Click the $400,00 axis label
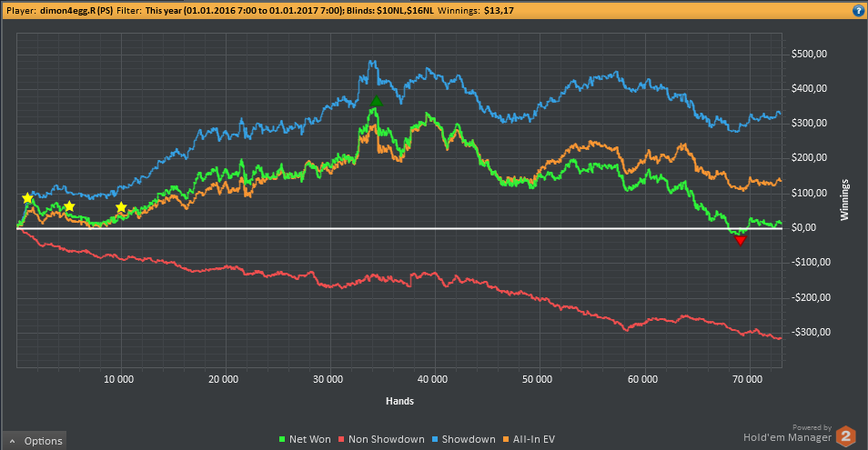868x450 pixels. pyautogui.click(x=809, y=88)
